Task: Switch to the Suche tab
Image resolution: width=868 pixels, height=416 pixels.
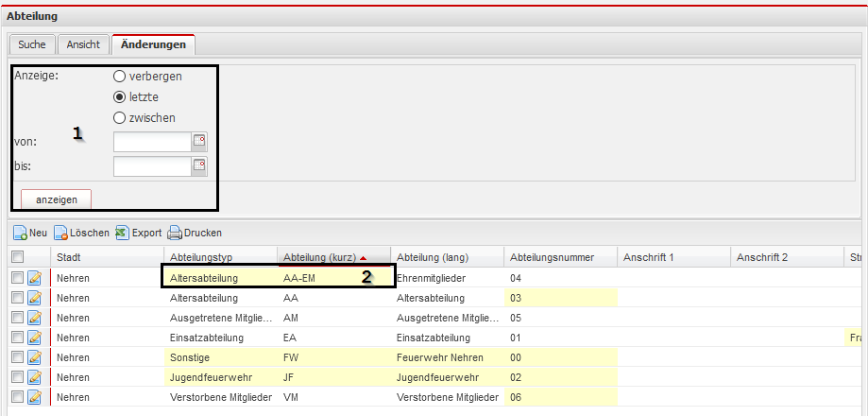Action: click(x=31, y=44)
